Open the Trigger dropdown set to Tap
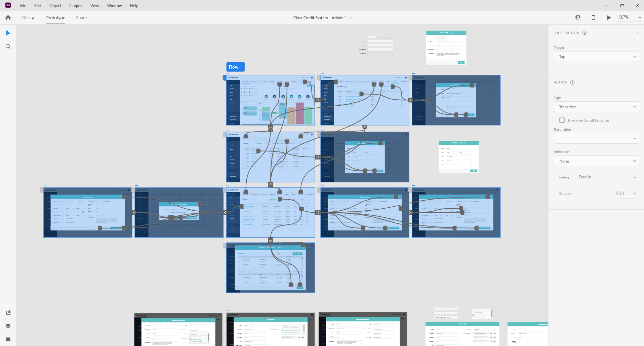Viewport: 644px width, 346px height. tap(597, 57)
